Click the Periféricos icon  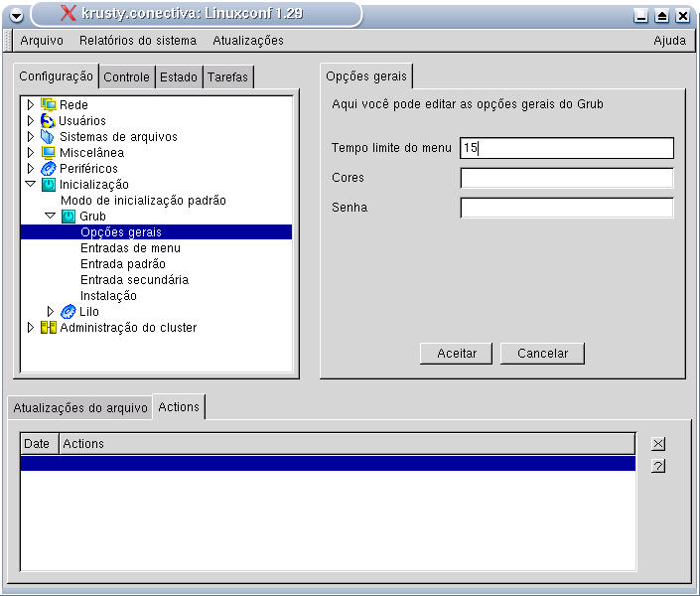pos(49,169)
